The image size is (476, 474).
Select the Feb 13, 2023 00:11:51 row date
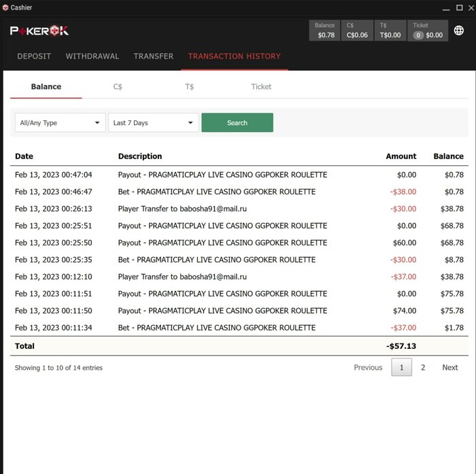[x=54, y=294]
